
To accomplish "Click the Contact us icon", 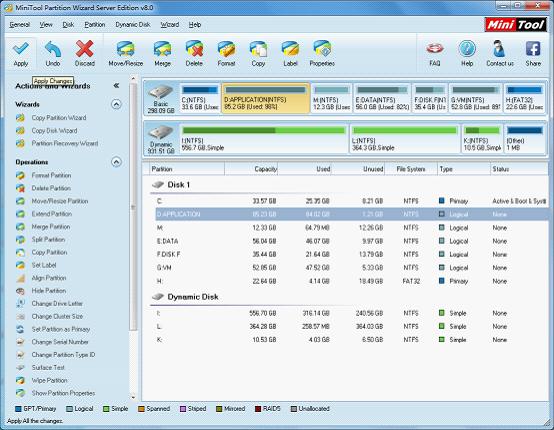I will [x=500, y=53].
